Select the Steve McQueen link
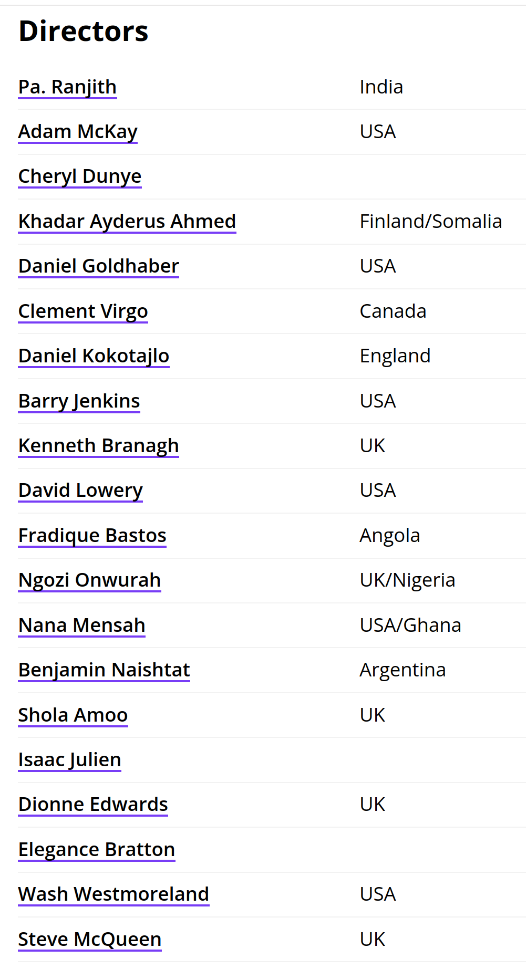526x980 pixels. tap(90, 940)
